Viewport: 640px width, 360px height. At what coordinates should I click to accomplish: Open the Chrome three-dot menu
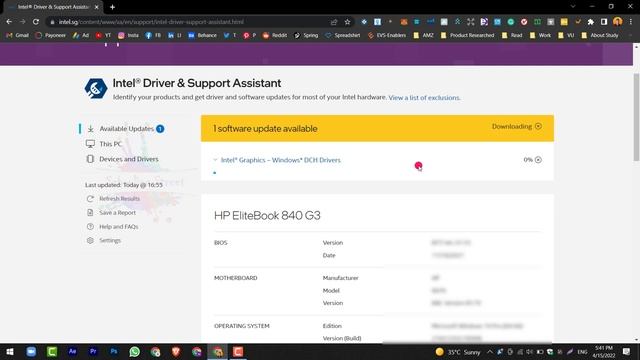click(x=631, y=22)
